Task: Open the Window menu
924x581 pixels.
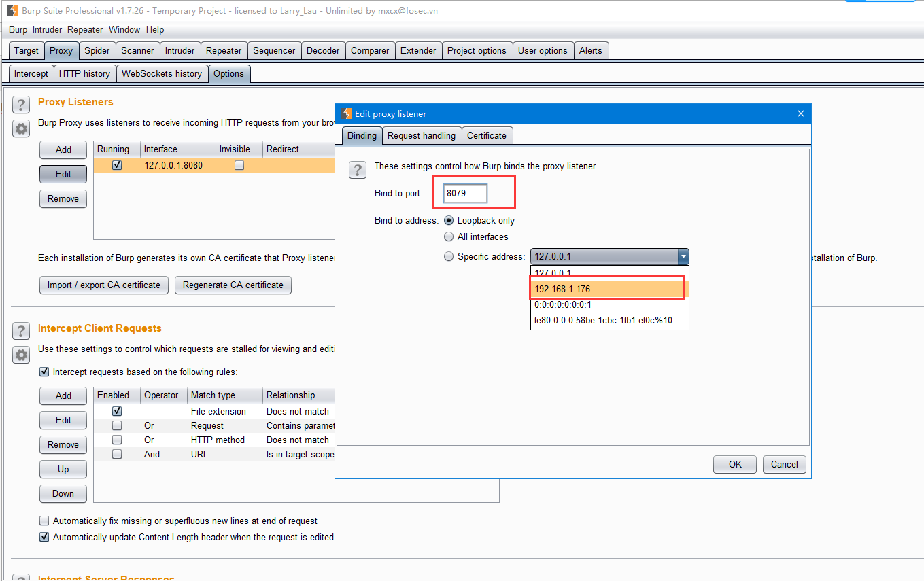Action: 124,29
